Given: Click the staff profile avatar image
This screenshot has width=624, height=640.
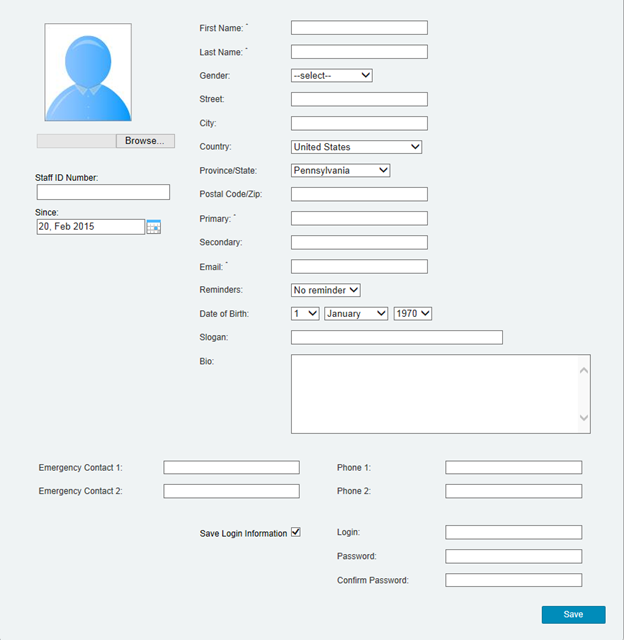Looking at the screenshot, I should 88,73.
